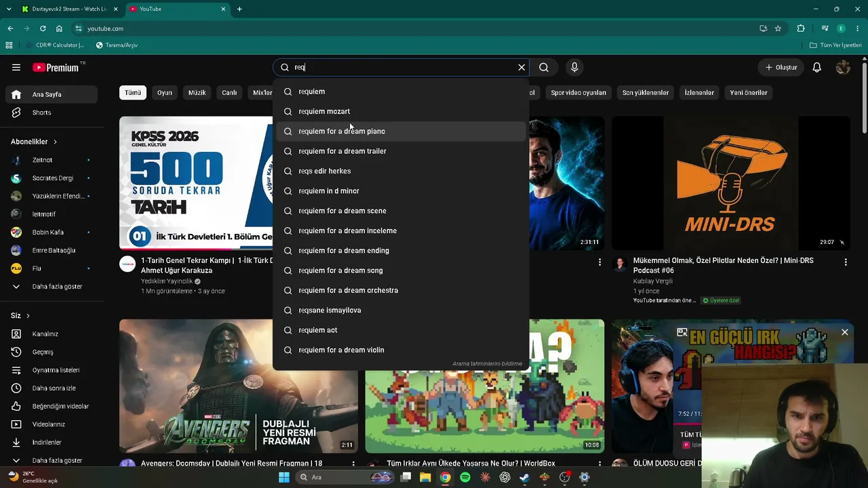This screenshot has width=868, height=488.
Task: Bookmark this page with the star
Action: tap(778, 28)
